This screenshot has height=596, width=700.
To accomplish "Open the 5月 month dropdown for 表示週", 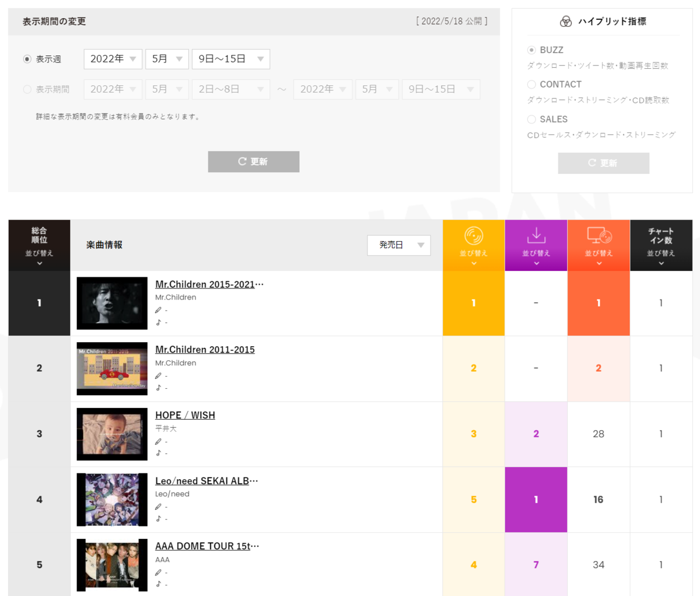I will [x=167, y=59].
